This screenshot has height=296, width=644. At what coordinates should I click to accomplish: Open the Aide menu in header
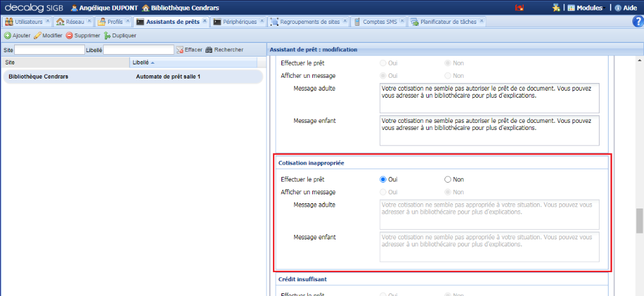[625, 8]
